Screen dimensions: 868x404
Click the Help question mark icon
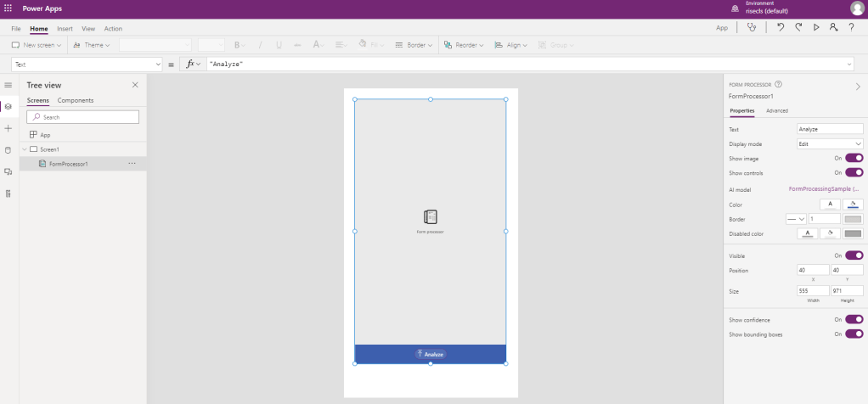pyautogui.click(x=851, y=28)
